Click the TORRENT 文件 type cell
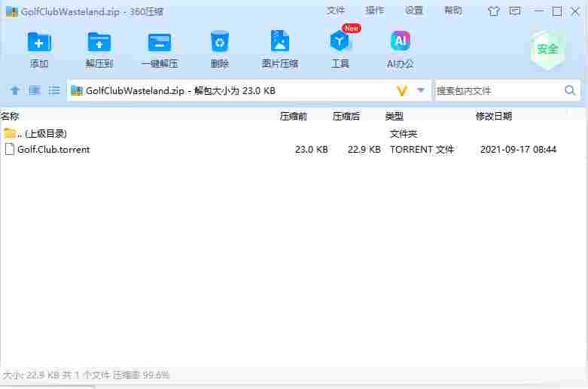Viewport: 588px width, 389px height. (422, 150)
